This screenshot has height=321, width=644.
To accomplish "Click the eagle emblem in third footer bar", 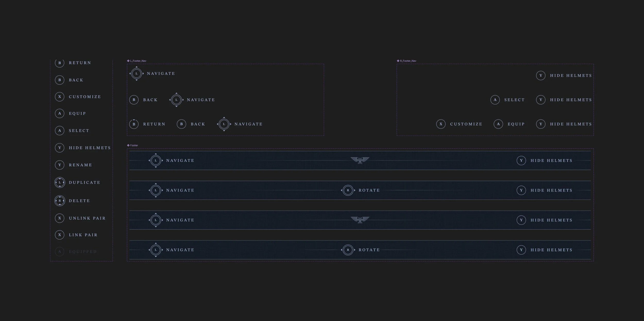I will [x=360, y=220].
